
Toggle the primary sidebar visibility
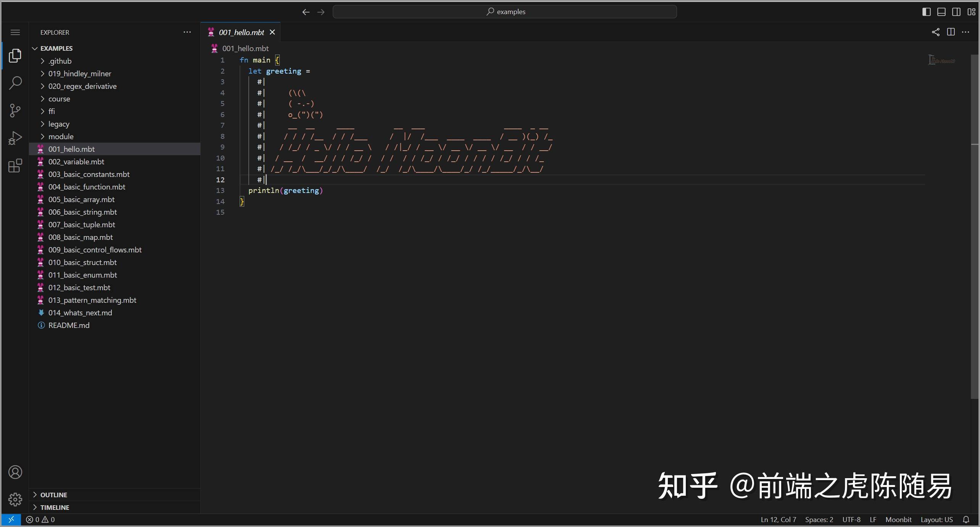pos(926,11)
